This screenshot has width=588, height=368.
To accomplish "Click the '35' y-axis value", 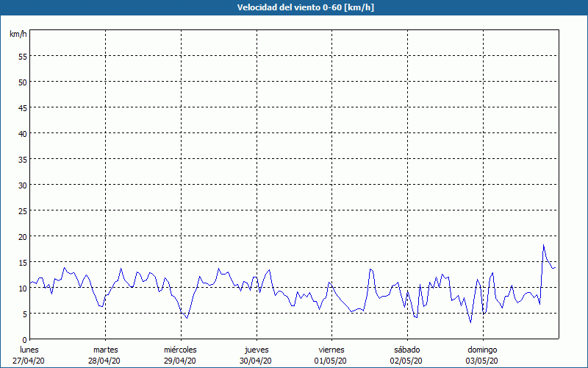I will pos(23,159).
